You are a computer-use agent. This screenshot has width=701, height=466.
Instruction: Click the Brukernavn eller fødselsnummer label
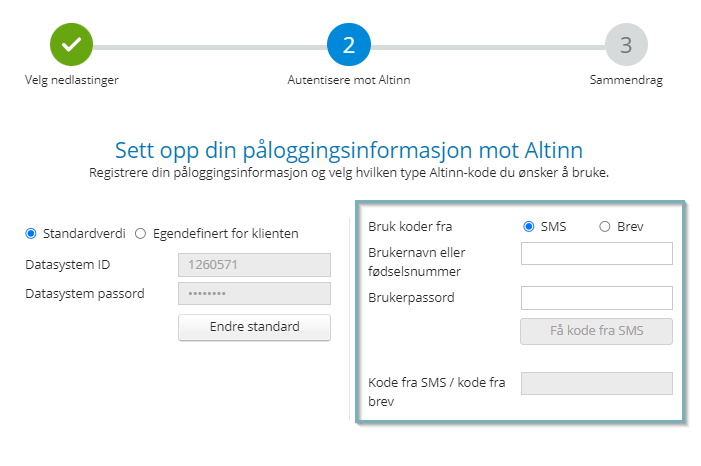click(417, 262)
